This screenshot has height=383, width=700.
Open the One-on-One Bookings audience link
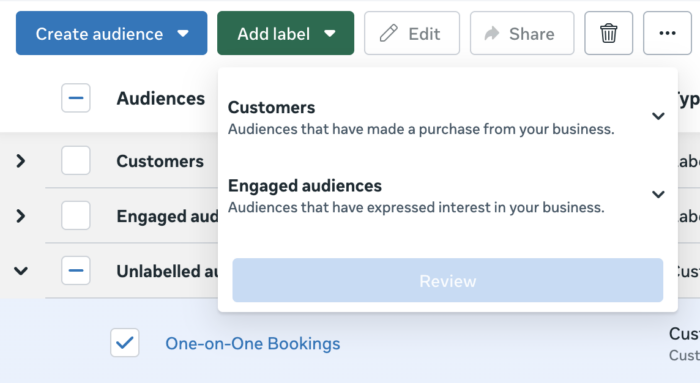[x=253, y=343]
